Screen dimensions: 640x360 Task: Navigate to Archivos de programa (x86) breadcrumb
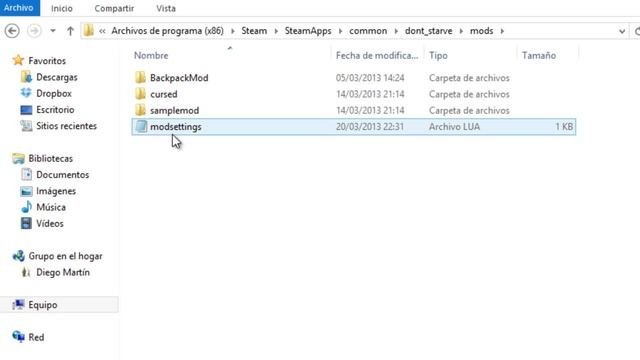point(167,31)
